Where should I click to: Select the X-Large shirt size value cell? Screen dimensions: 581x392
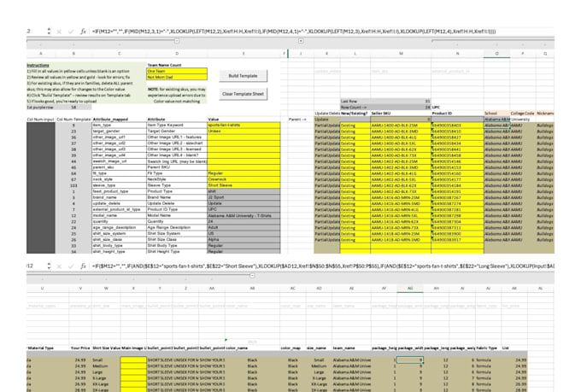106,378
